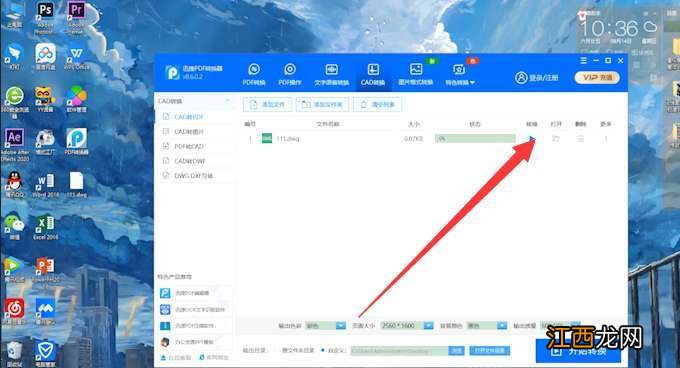Open the QQ penguin desktop shortcut
The image size is (680, 368).
pyautogui.click(x=14, y=185)
